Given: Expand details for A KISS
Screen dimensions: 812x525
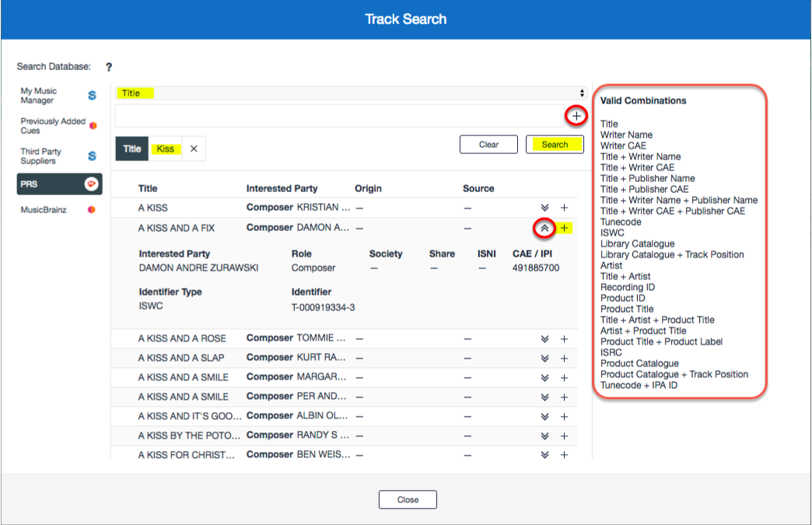Looking at the screenshot, I should tap(544, 208).
